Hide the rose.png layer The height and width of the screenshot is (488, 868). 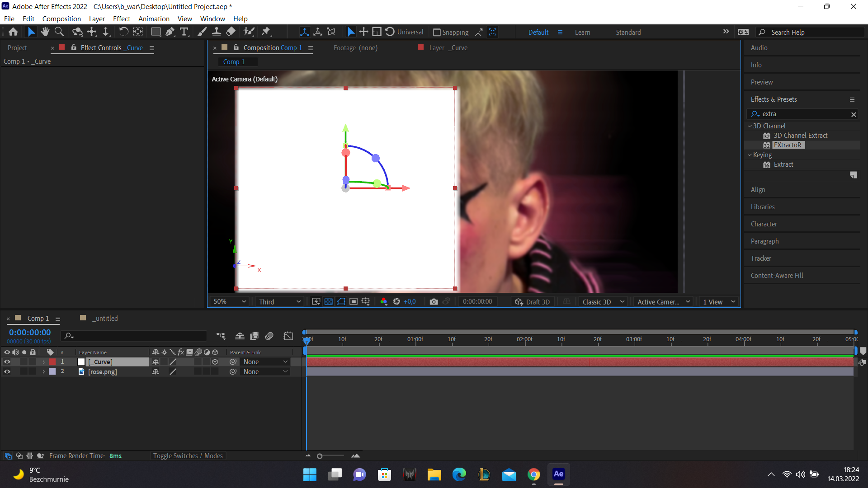7,371
